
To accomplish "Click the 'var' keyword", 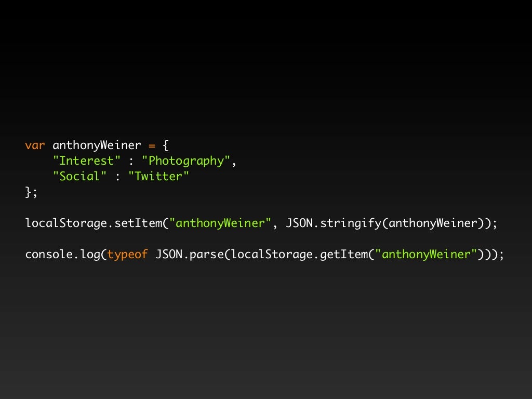I will 35,145.
